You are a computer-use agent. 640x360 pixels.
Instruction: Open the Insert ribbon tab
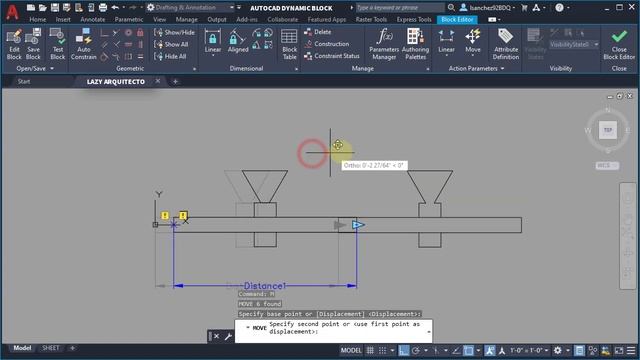63,20
